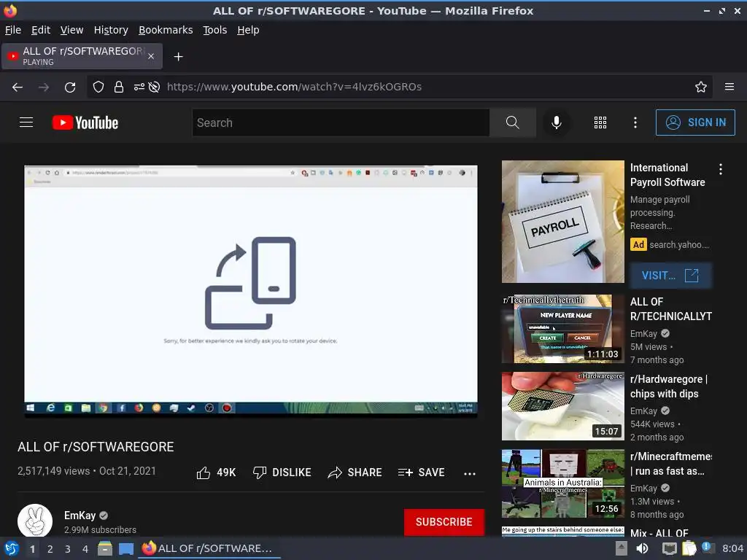
Task: Open the r/Hardwaregore 15:07 thumbnail
Action: (562, 406)
